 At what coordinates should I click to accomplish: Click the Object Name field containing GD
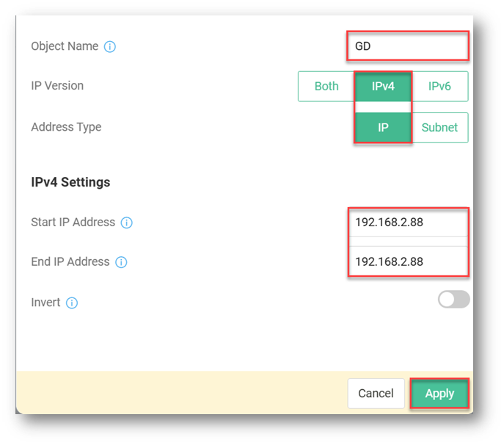click(407, 46)
